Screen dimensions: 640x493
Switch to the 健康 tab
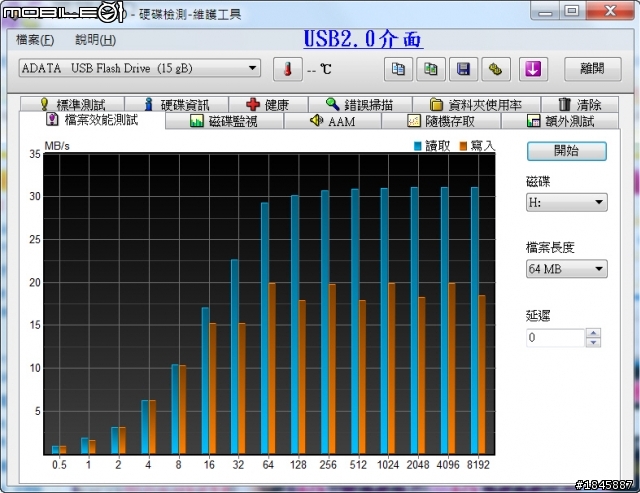(268, 105)
